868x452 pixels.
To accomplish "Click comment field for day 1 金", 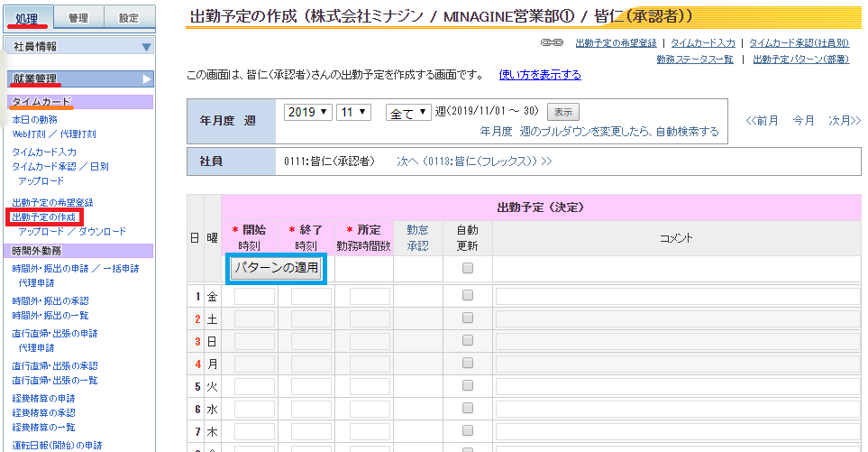I will tap(678, 296).
